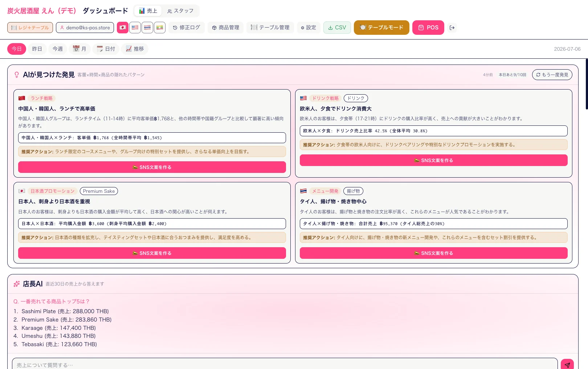Click the logout arrow icon
Screen dimensions: 588x369
pos(452,28)
